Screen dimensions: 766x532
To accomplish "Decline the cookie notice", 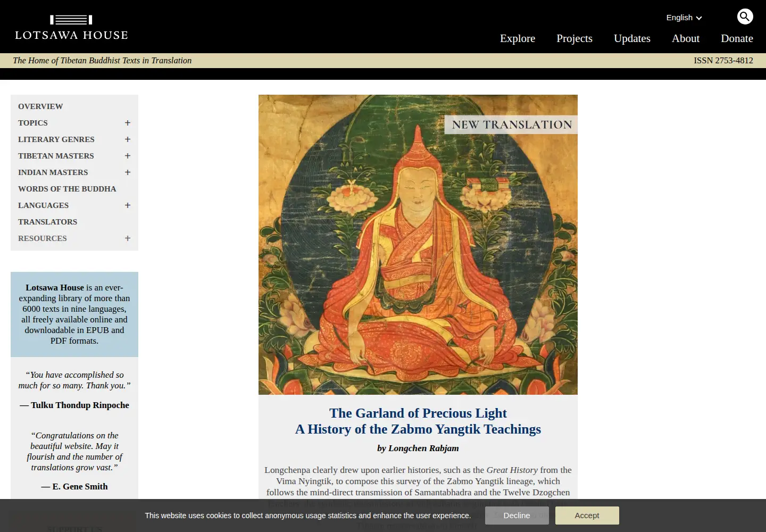I will click(x=517, y=516).
